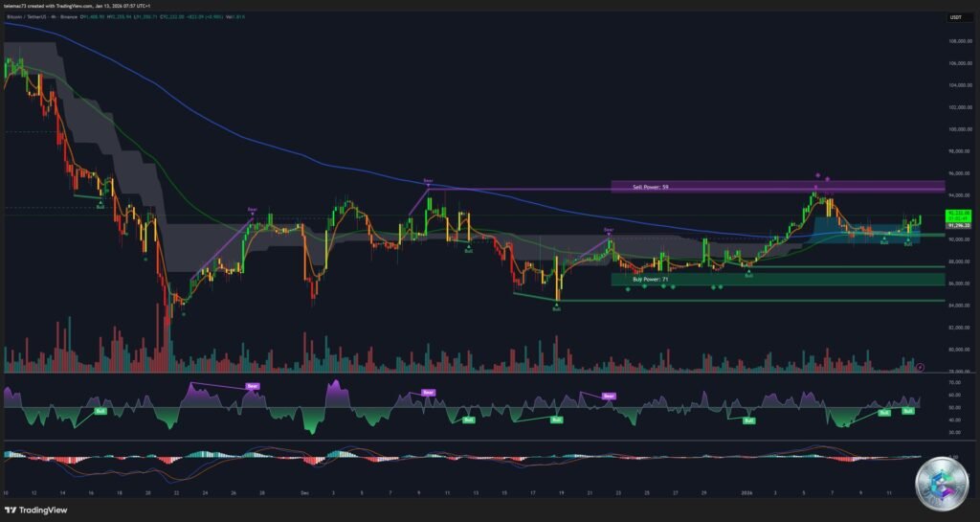Screen dimensions: 980x522
Task: Click the Dec label on the time axis
Action: pos(303,492)
